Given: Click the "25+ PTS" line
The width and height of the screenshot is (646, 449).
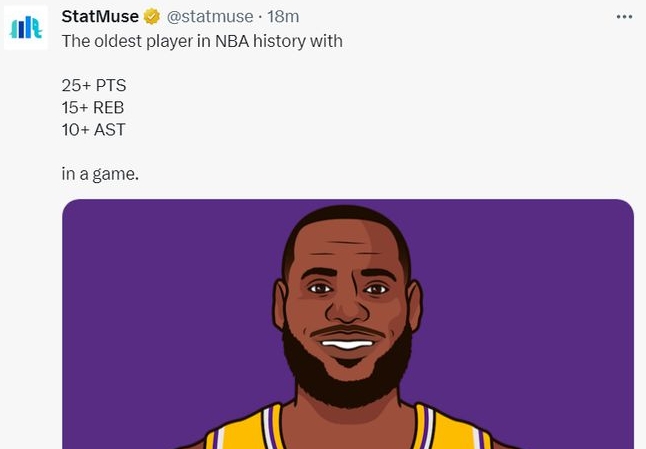Looking at the screenshot, I should (x=94, y=86).
